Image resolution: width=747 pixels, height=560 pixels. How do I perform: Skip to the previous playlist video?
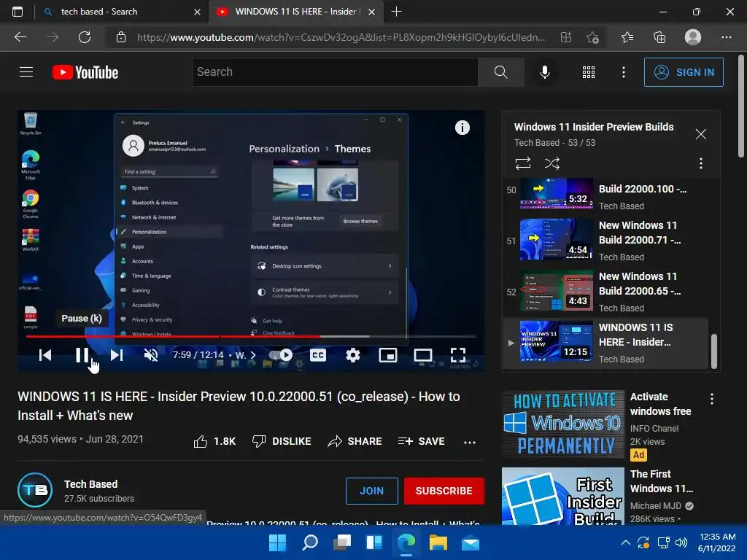[x=45, y=355]
